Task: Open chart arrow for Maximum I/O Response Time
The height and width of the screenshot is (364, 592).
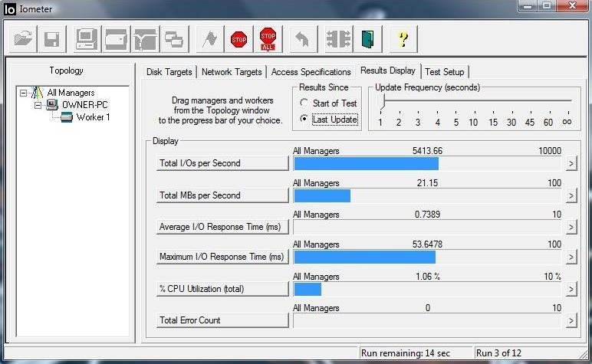Action: coord(571,257)
